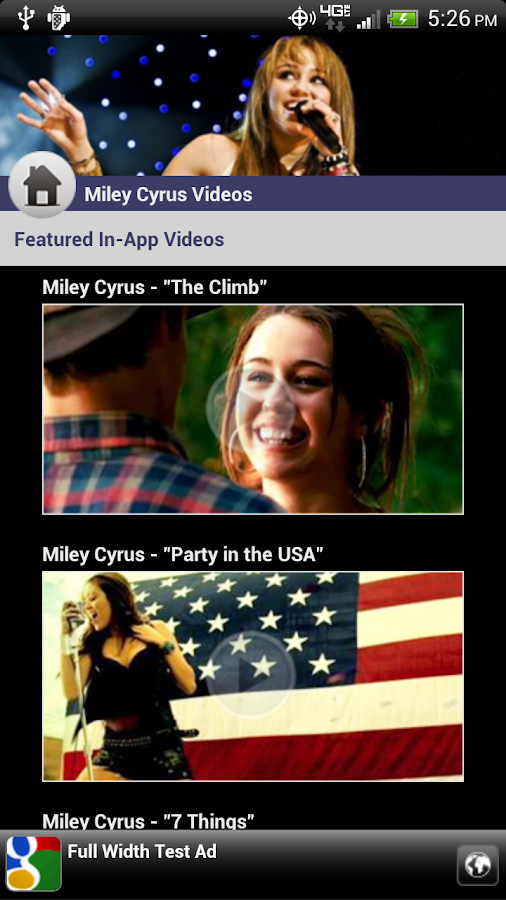Tap the 4G data indicator icon
This screenshot has width=506, height=900.
click(x=335, y=18)
